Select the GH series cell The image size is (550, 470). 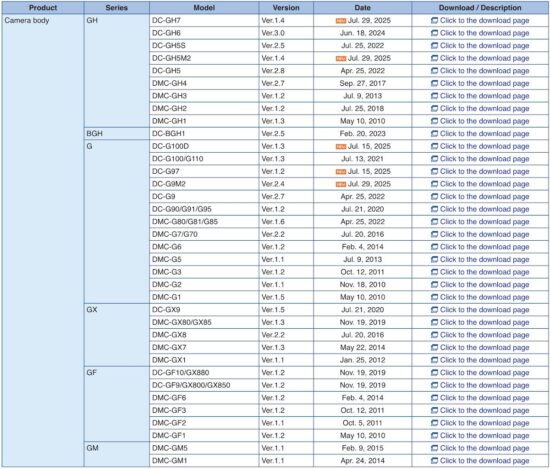coord(116,71)
